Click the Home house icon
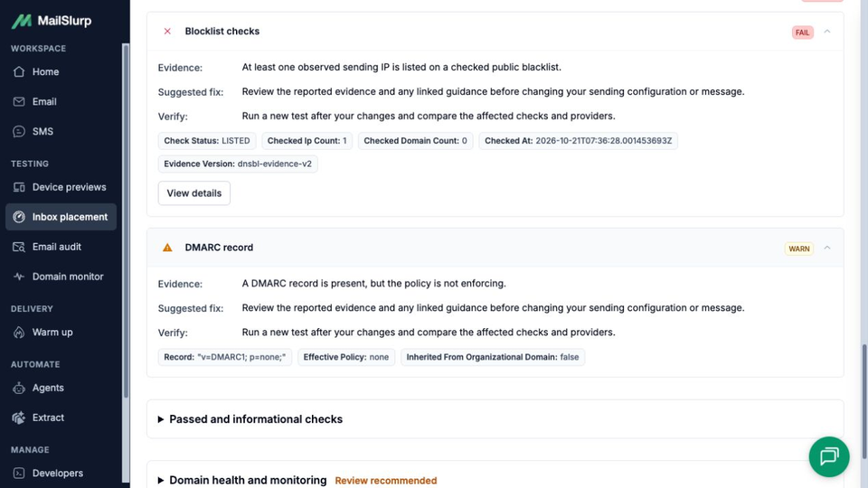The image size is (868, 488). point(19,72)
